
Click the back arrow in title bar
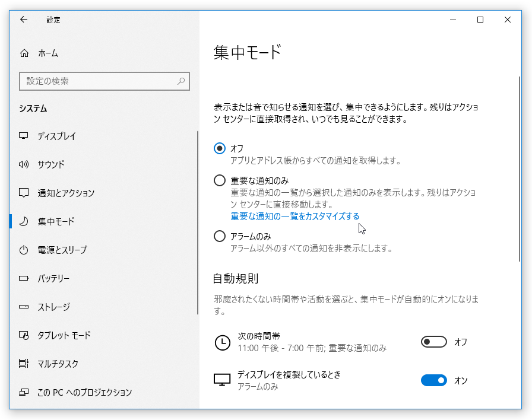click(x=23, y=20)
